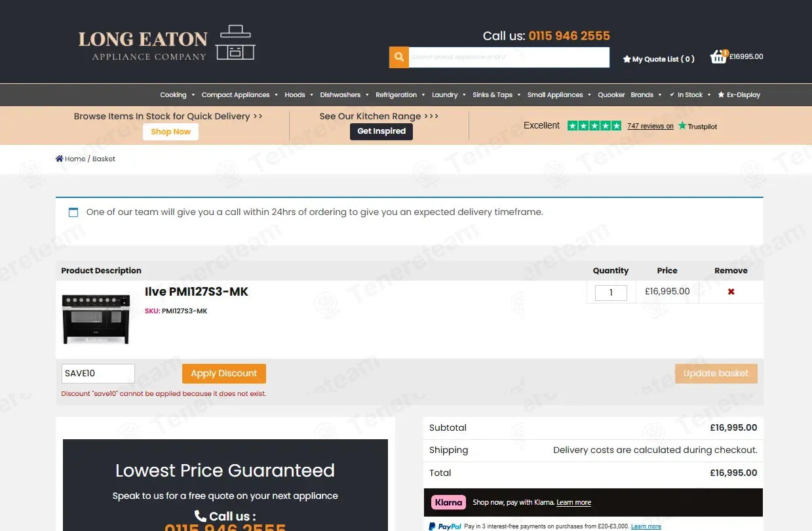Expand the Dishwashers menu
Image resolution: width=812 pixels, height=531 pixels.
click(x=345, y=95)
